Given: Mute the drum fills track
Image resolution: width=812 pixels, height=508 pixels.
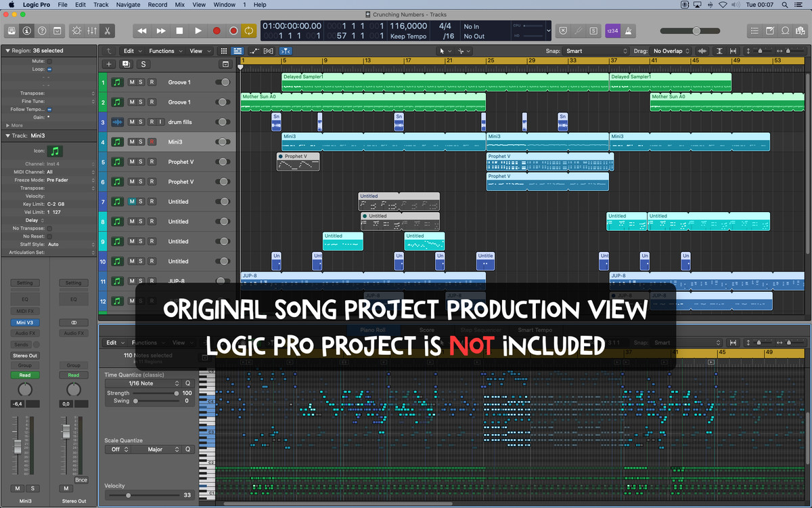Looking at the screenshot, I should pyautogui.click(x=132, y=122).
